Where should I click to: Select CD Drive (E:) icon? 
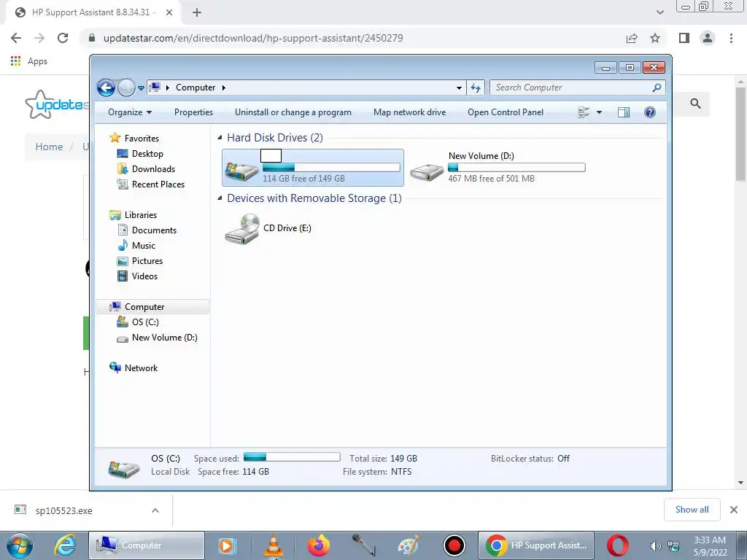[242, 229]
